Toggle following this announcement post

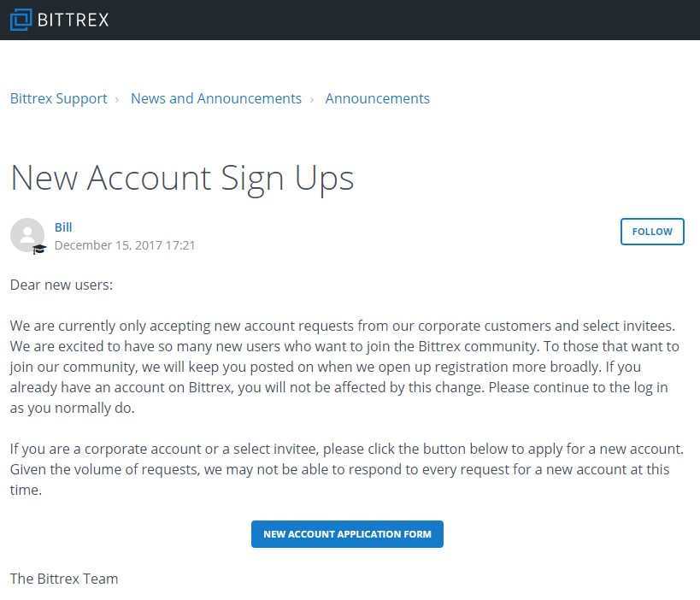[651, 231]
